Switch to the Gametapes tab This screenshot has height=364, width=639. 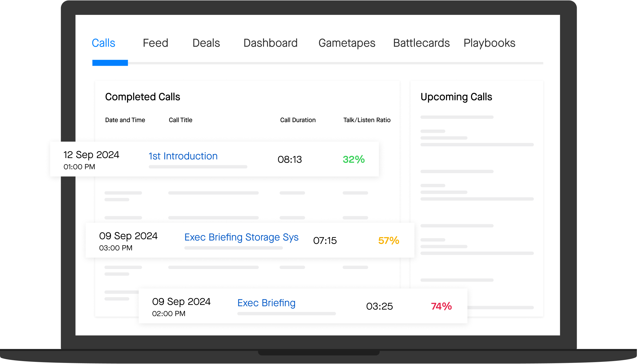click(x=347, y=43)
